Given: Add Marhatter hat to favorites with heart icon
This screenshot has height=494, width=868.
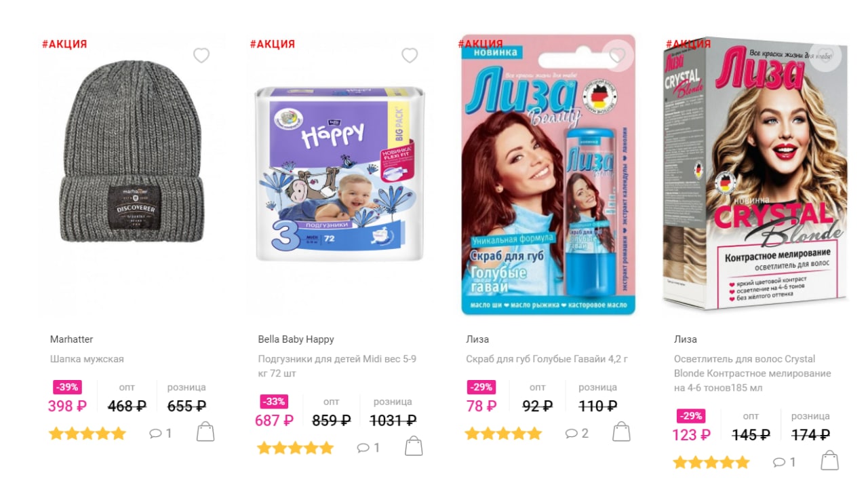Looking at the screenshot, I should [201, 56].
